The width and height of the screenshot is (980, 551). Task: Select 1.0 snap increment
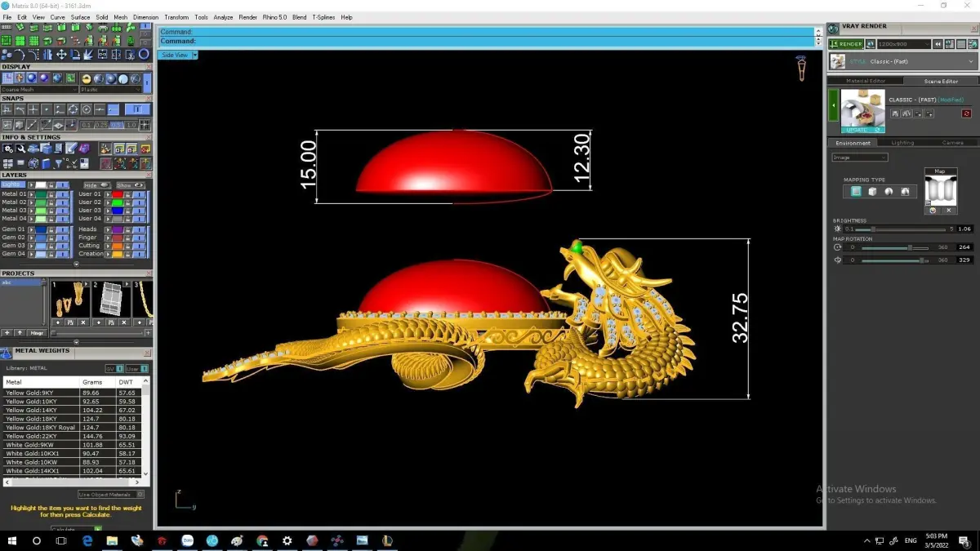[131, 125]
